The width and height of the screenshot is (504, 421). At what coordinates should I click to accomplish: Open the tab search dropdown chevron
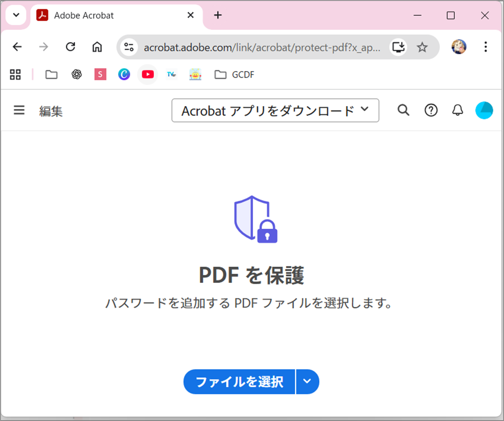coord(16,15)
